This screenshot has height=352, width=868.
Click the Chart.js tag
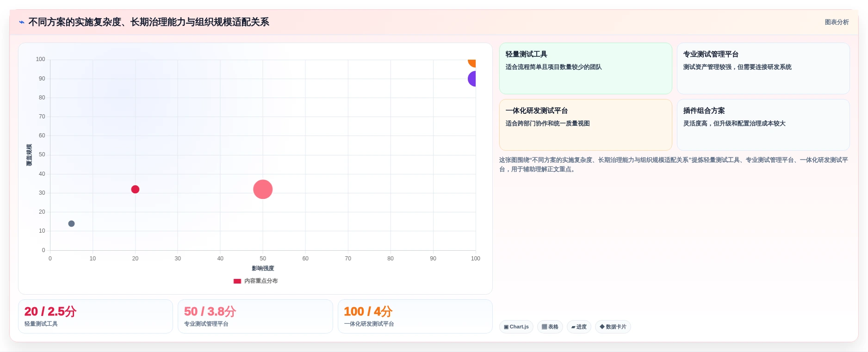click(516, 327)
